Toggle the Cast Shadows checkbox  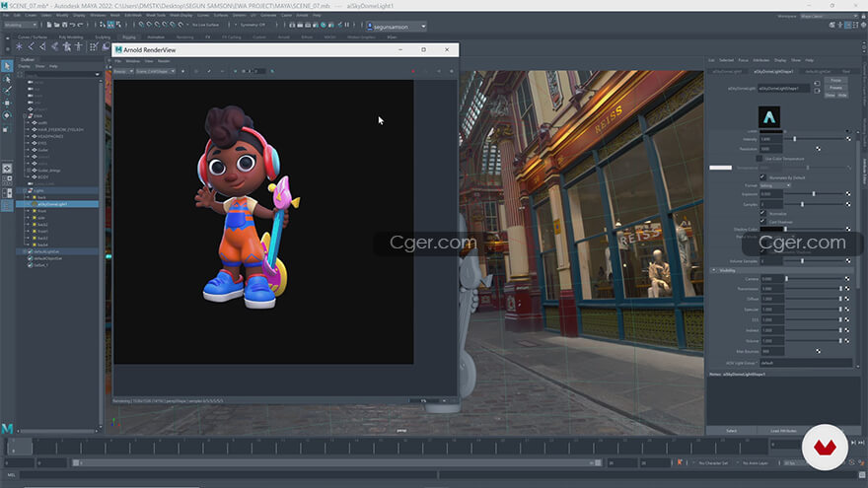pos(762,221)
